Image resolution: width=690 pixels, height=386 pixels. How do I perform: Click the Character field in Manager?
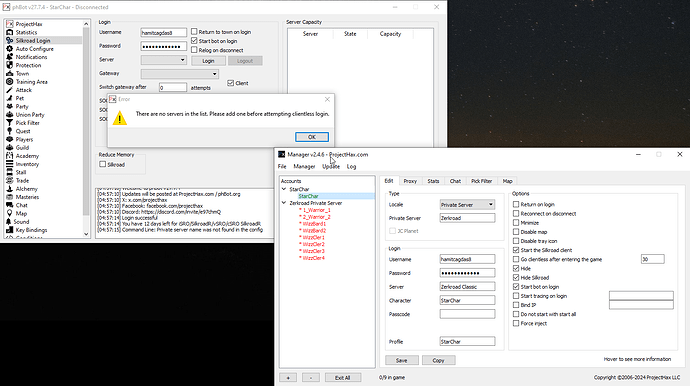(x=467, y=300)
